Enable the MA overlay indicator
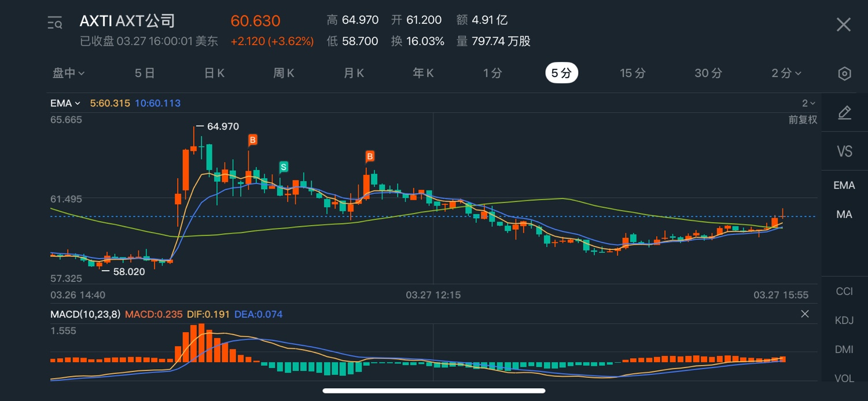This screenshot has width=868, height=401. point(844,214)
